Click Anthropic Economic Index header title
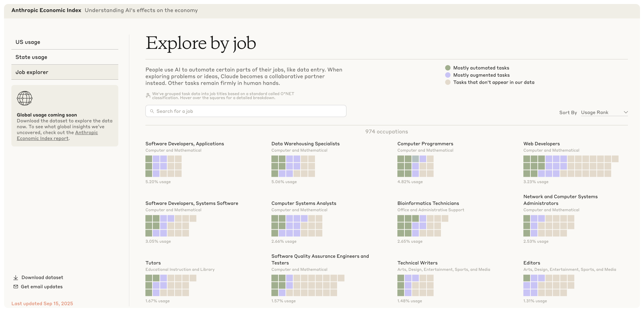This screenshot has height=312, width=644. tap(46, 10)
